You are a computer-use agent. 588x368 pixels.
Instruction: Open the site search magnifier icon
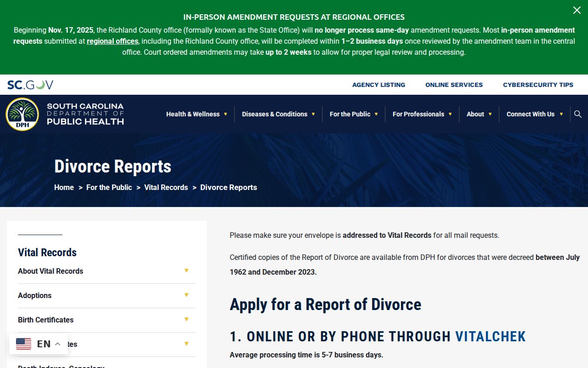coord(578,114)
